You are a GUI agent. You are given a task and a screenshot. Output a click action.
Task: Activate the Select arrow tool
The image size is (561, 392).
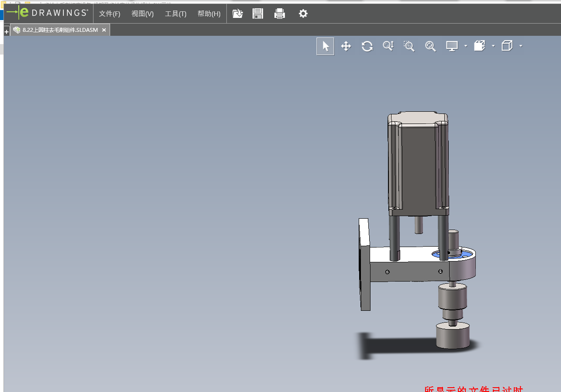[326, 46]
